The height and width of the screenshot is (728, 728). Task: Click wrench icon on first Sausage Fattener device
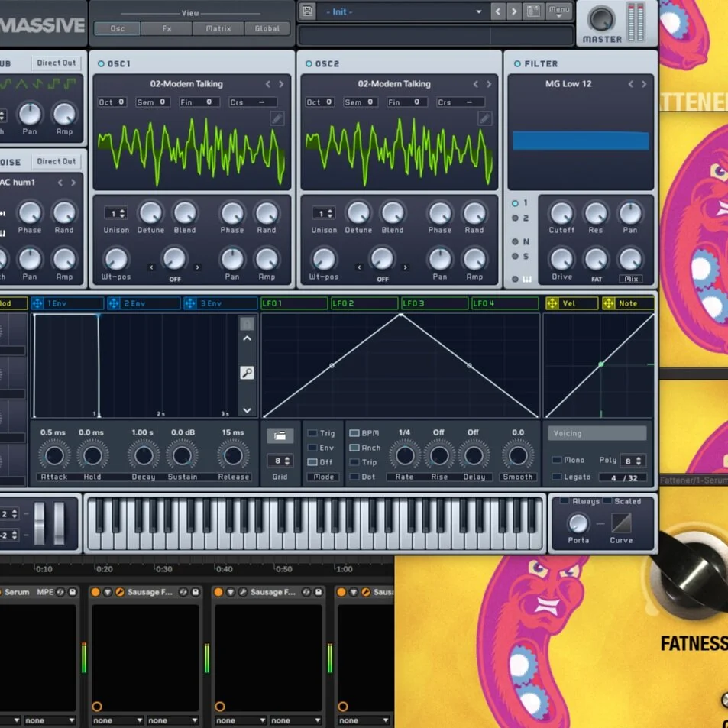pos(119,592)
